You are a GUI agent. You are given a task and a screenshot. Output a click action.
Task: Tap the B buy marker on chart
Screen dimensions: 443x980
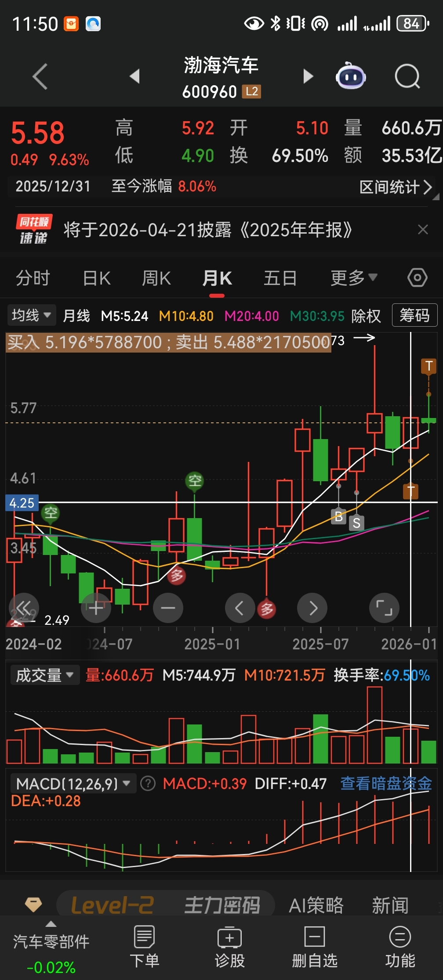pos(338,516)
